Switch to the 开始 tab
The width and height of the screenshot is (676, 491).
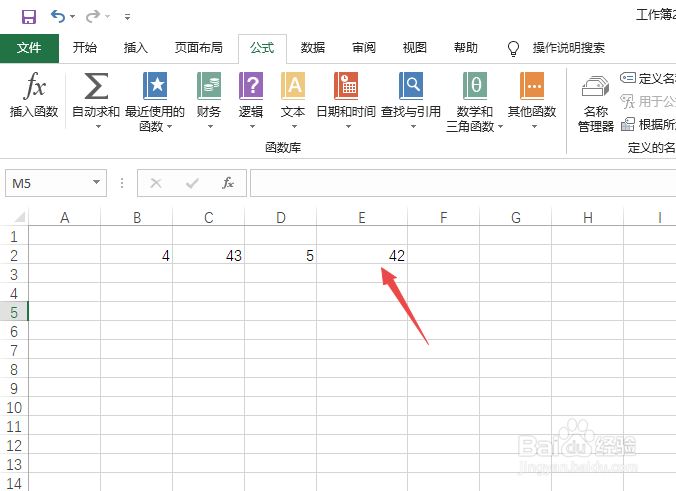click(84, 47)
